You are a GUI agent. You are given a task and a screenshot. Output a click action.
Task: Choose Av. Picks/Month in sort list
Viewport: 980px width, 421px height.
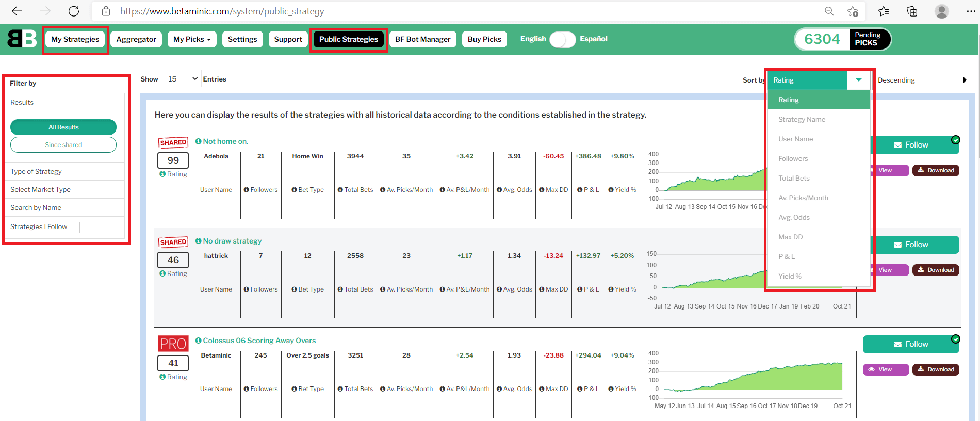(x=819, y=198)
